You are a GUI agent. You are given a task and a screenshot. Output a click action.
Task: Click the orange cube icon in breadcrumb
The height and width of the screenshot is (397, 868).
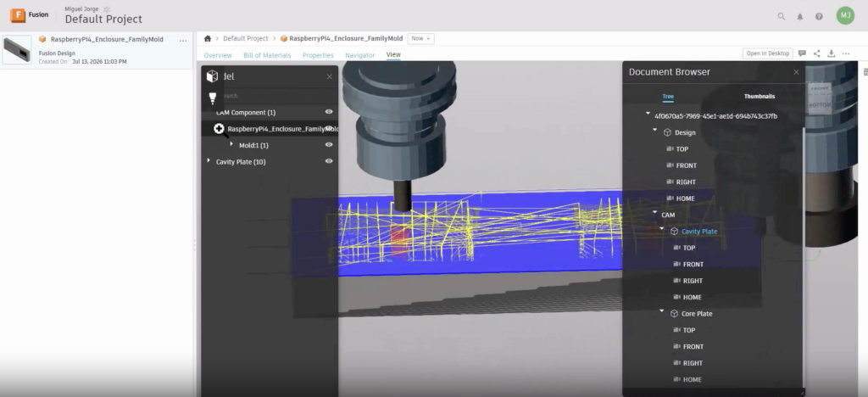tap(284, 39)
